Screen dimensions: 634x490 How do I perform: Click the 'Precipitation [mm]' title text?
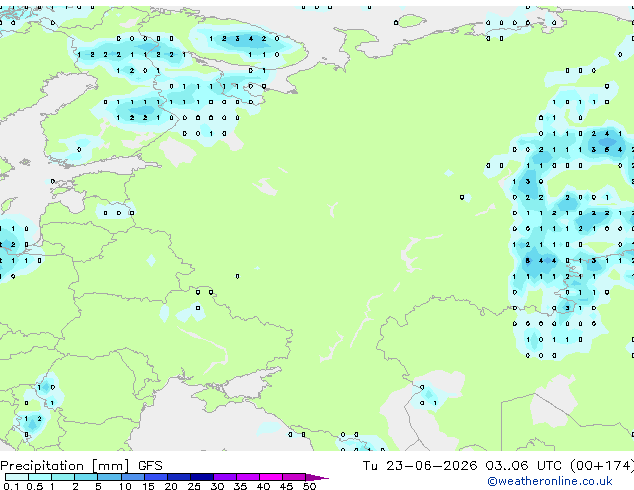[65, 466]
